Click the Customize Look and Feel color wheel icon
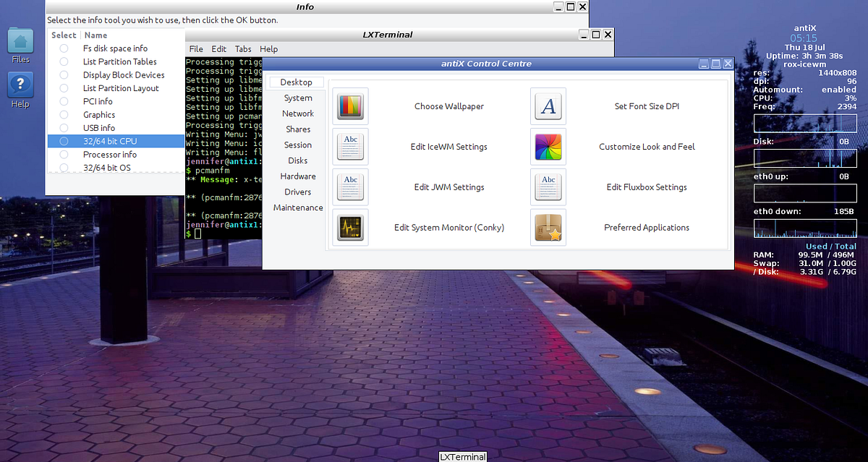This screenshot has height=462, width=868. (x=548, y=146)
